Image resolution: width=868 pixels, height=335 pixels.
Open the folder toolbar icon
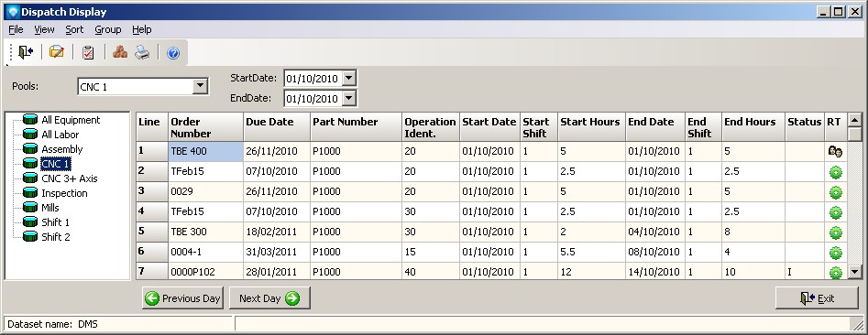click(x=57, y=52)
